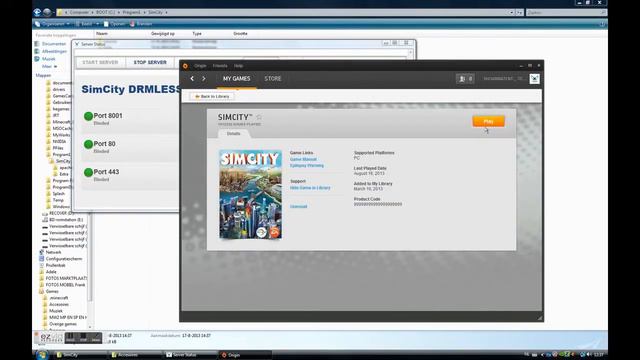Click the Server Status window title icon
The width and height of the screenshot is (640, 360).
coord(77,44)
